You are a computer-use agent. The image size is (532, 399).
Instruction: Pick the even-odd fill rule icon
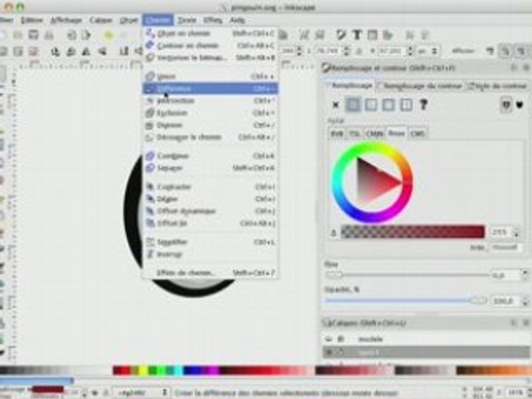click(506, 105)
